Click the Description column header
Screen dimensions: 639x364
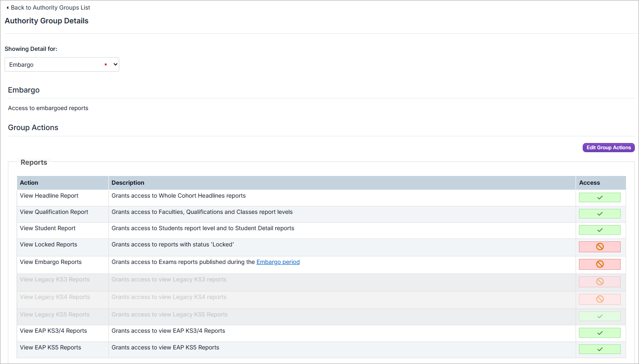pyautogui.click(x=128, y=183)
